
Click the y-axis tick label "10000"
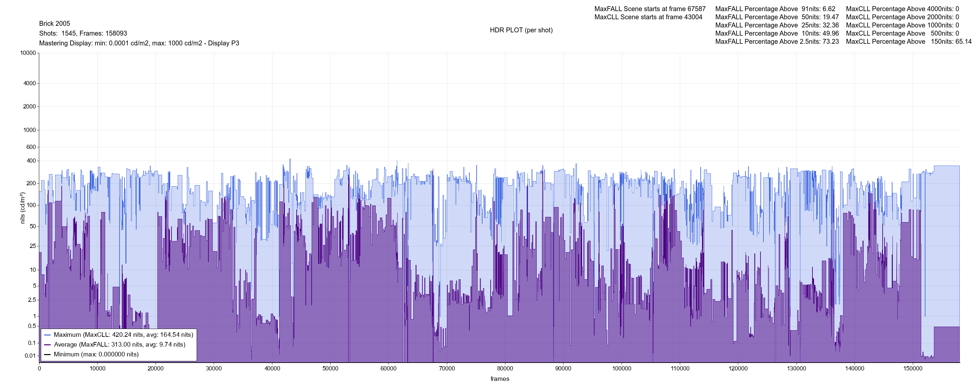pos(28,53)
